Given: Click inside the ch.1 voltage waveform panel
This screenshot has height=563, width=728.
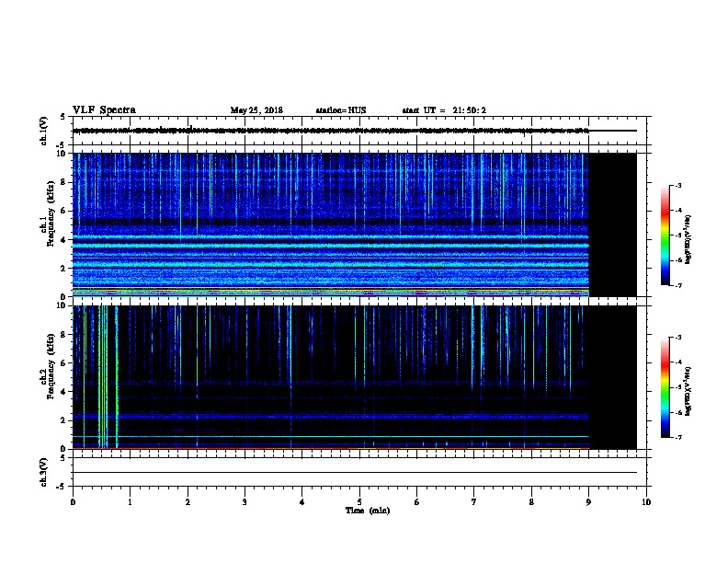Looking at the screenshot, I should pos(359,131).
